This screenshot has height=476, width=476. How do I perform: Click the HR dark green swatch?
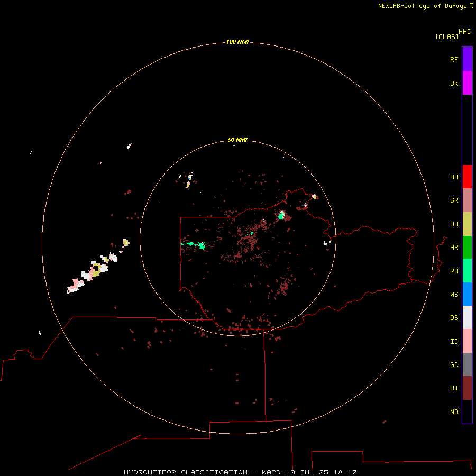467,248
